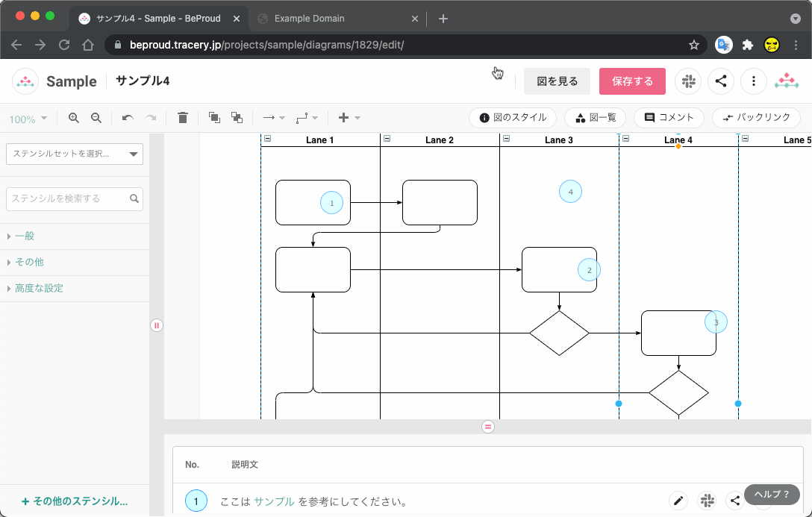This screenshot has width=812, height=517.
Task: Click the share icon in header
Action: (x=721, y=81)
